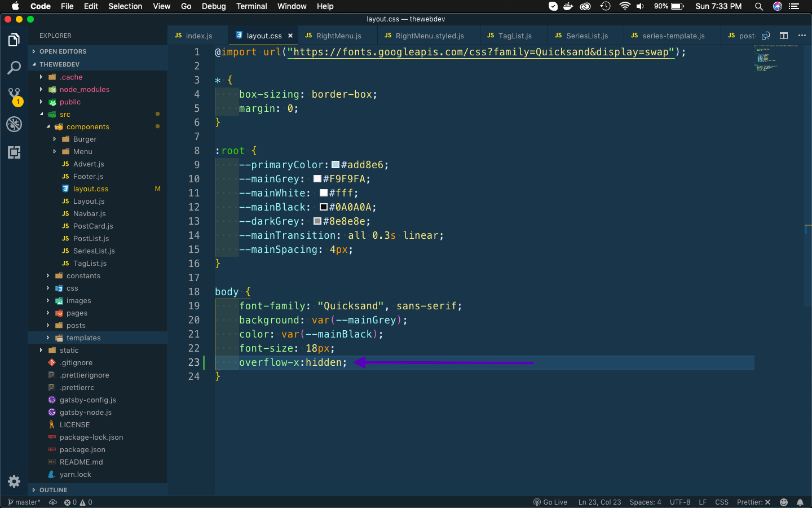Expand the static folder
812x508 pixels.
coord(98,351)
